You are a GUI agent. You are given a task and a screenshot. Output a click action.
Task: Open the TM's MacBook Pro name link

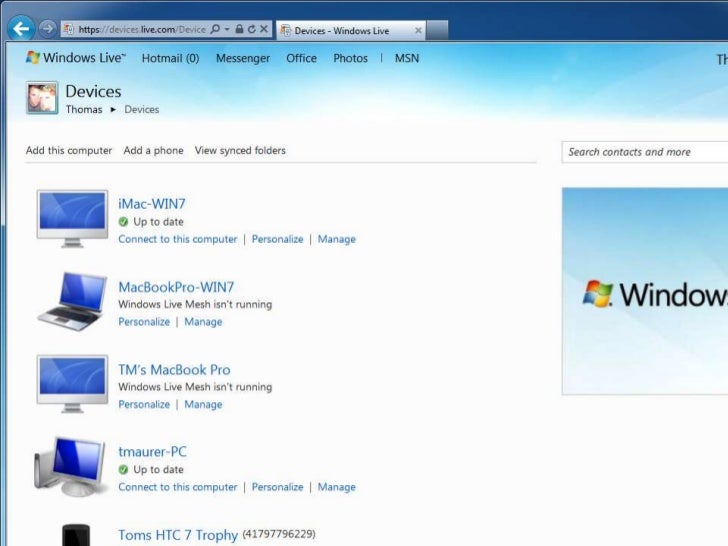click(x=174, y=370)
